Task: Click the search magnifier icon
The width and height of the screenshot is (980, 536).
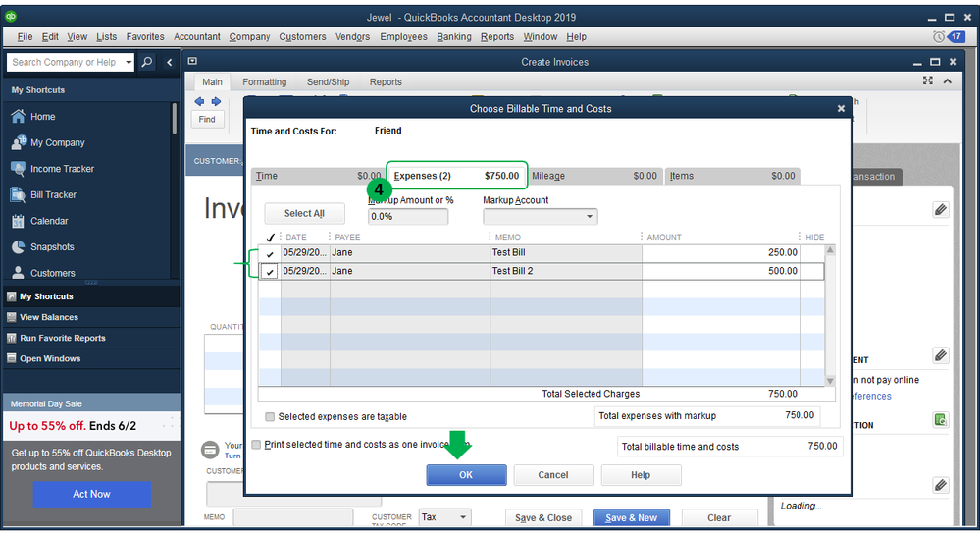Action: coord(147,62)
